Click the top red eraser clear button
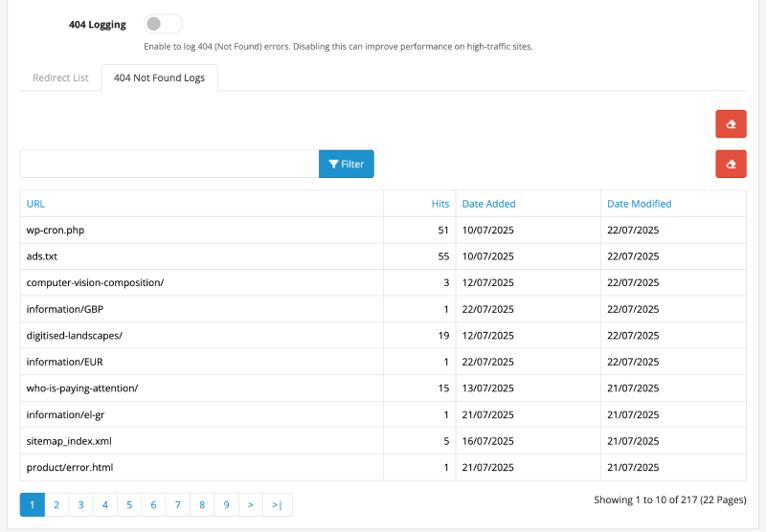This screenshot has height=532, width=766. tap(731, 124)
